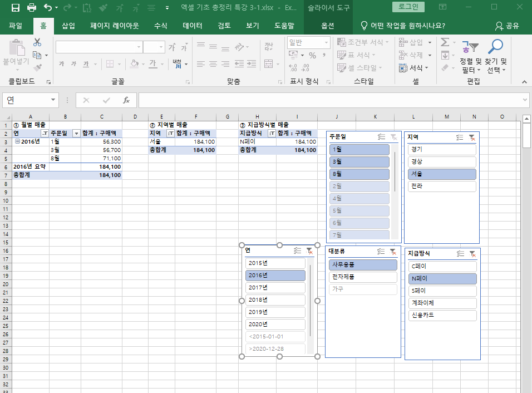532x393 pixels.
Task: Clear the filter on 지역 slicer
Action: click(472, 137)
